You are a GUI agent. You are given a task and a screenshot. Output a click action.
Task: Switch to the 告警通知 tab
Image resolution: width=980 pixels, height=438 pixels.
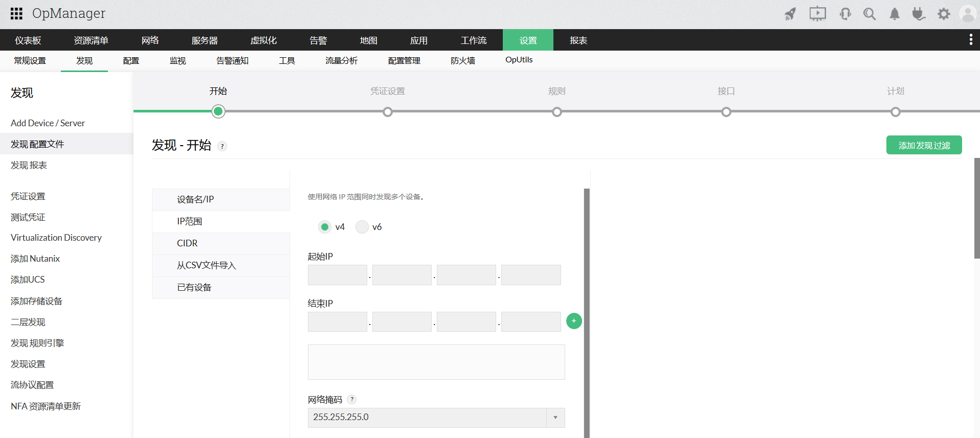point(232,61)
